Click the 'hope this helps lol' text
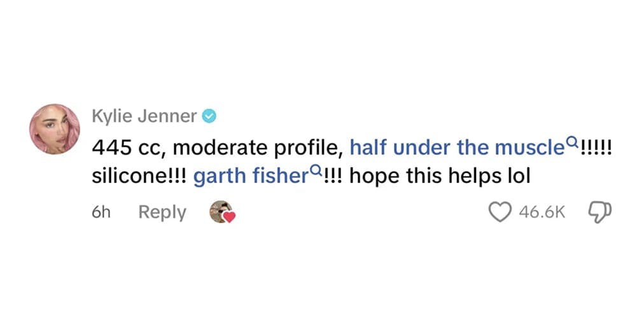644x333 pixels. pos(440,176)
